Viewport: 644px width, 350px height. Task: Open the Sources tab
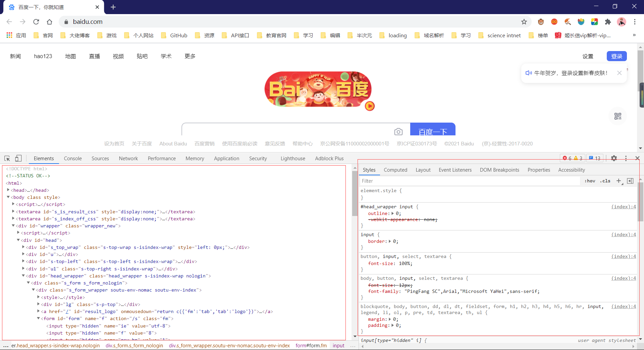point(100,158)
